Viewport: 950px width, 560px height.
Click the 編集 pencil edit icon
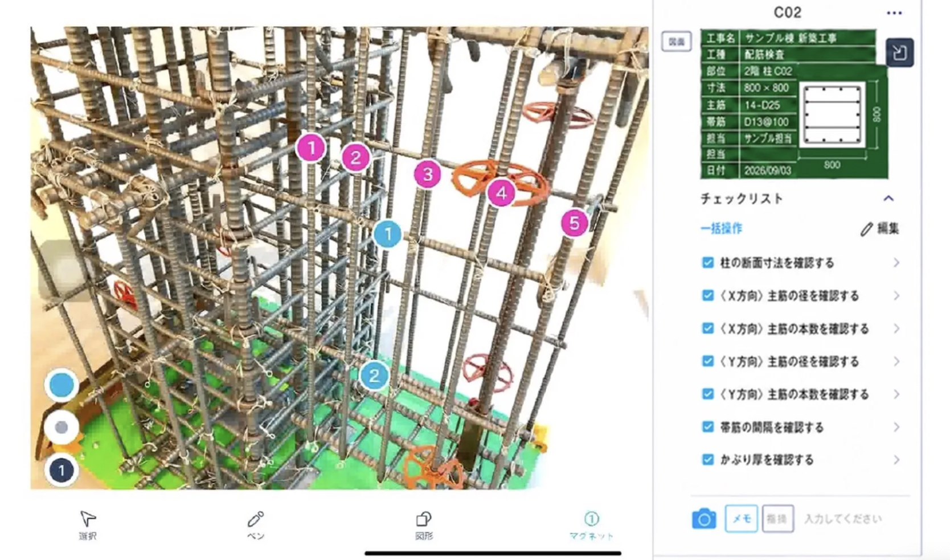pos(866,229)
